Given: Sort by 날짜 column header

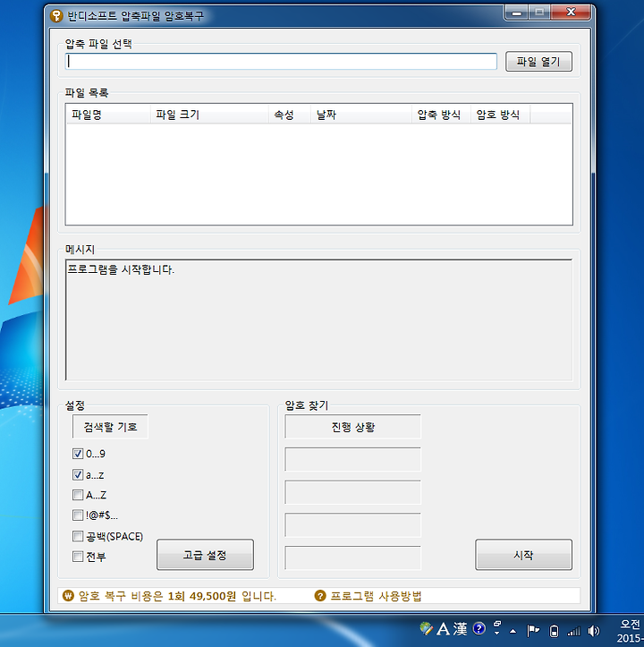Looking at the screenshot, I should click(361, 115).
